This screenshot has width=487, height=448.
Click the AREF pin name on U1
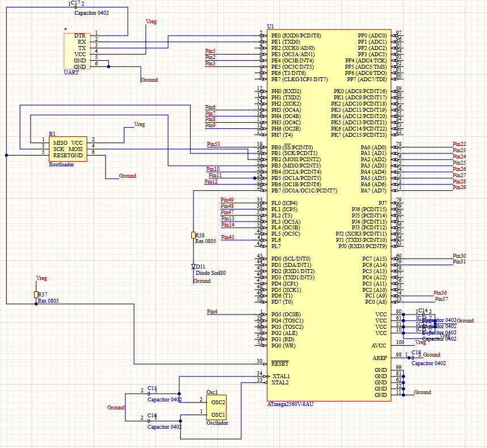click(x=380, y=358)
